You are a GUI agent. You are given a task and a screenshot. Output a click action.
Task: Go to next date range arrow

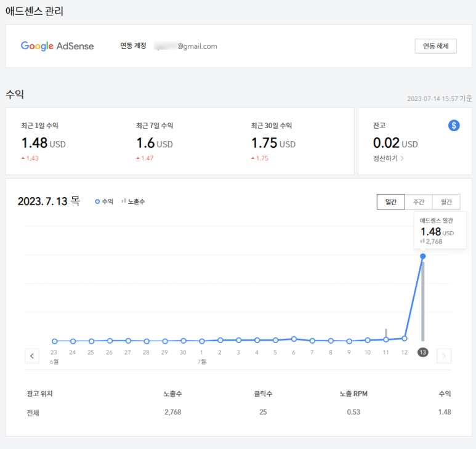444,356
